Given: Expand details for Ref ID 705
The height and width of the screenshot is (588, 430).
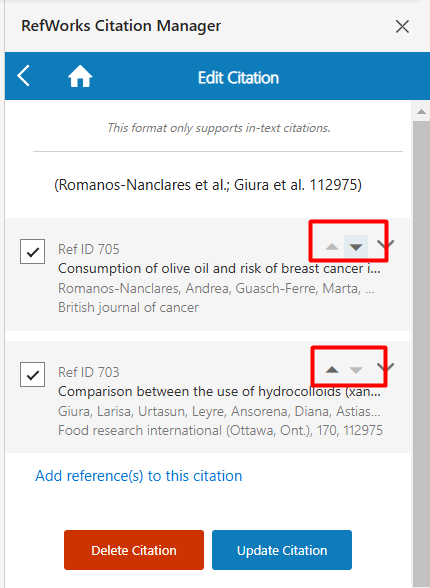Looking at the screenshot, I should coord(386,245).
